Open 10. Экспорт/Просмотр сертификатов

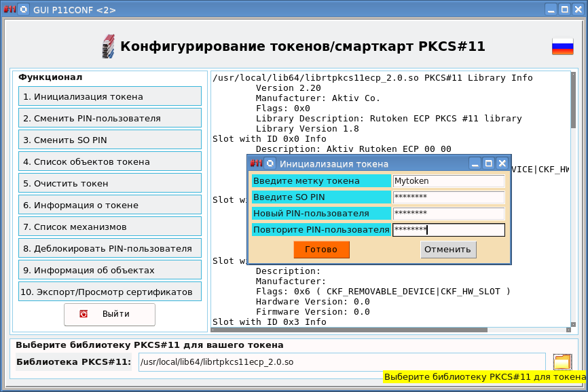coord(110,292)
